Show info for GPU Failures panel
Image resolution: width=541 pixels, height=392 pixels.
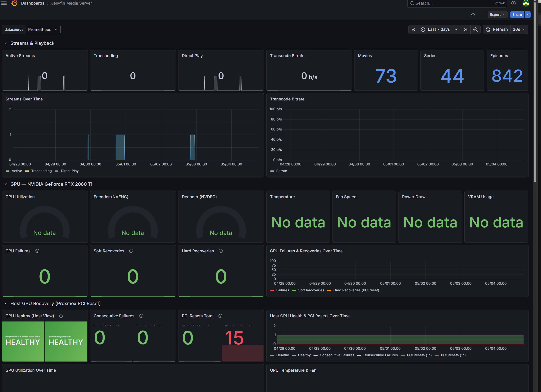[37, 251]
